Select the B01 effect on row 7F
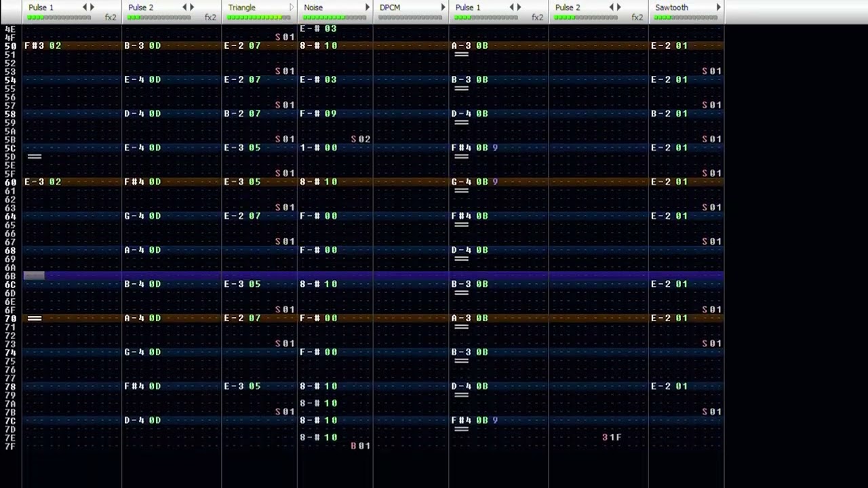 click(361, 445)
